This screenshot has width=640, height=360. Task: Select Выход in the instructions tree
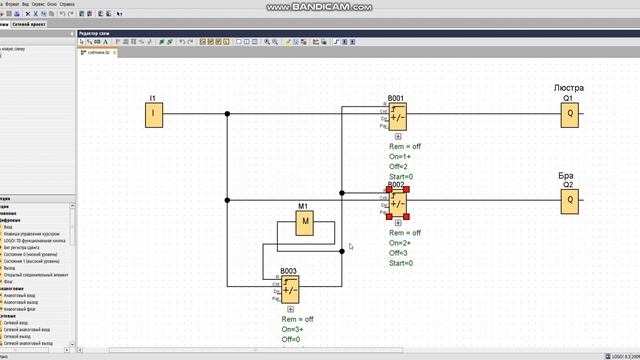[x=9, y=268]
